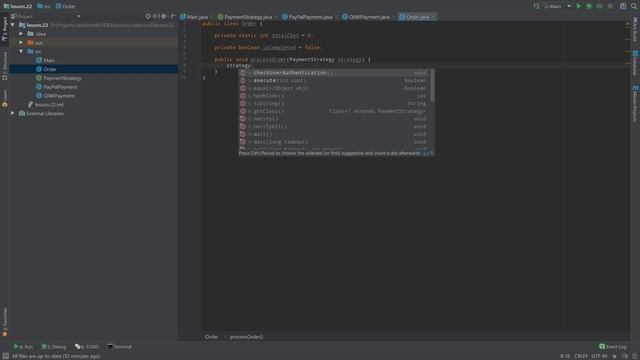Open the Event Log button

click(x=613, y=347)
